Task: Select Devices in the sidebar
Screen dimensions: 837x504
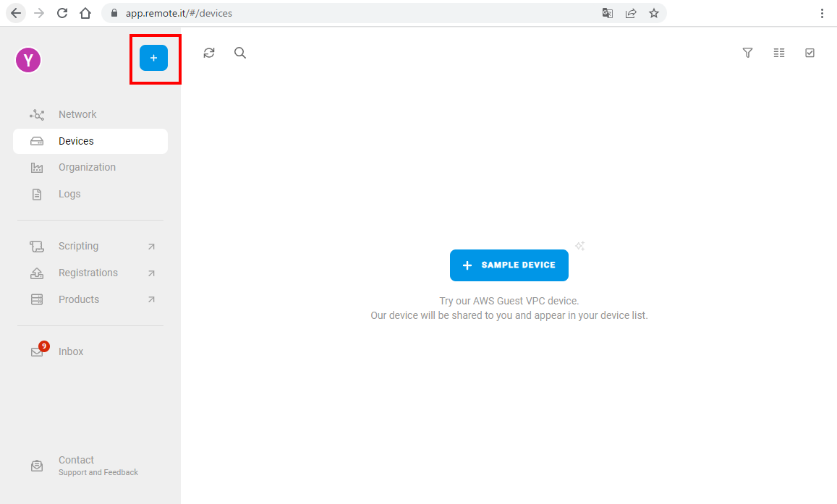Action: pos(76,141)
